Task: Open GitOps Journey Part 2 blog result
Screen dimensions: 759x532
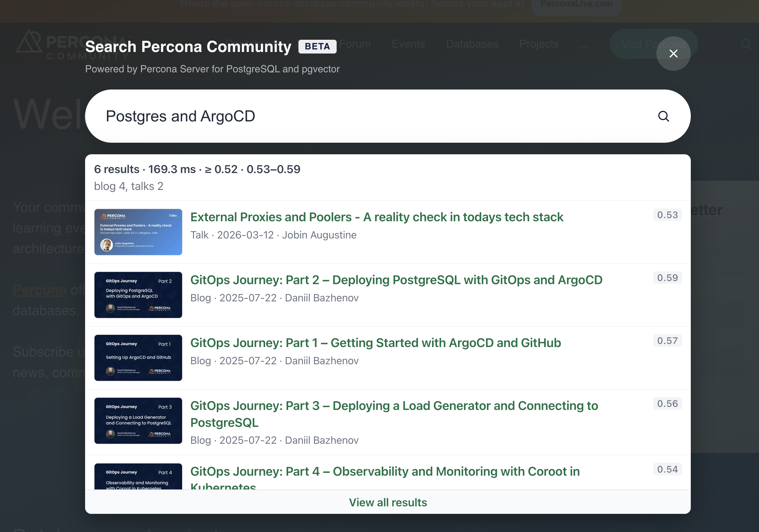Action: (396, 280)
